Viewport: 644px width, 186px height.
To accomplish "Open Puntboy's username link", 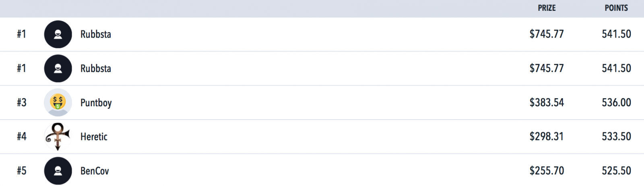I will click(96, 103).
